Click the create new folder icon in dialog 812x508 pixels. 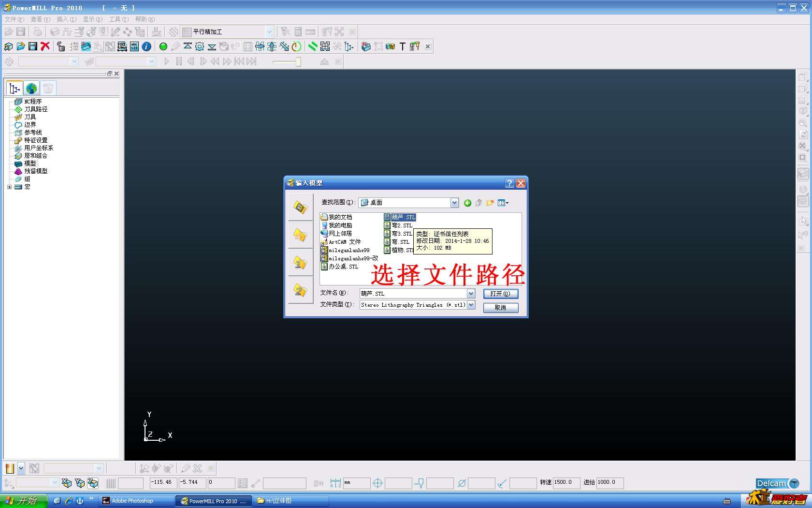(x=490, y=203)
